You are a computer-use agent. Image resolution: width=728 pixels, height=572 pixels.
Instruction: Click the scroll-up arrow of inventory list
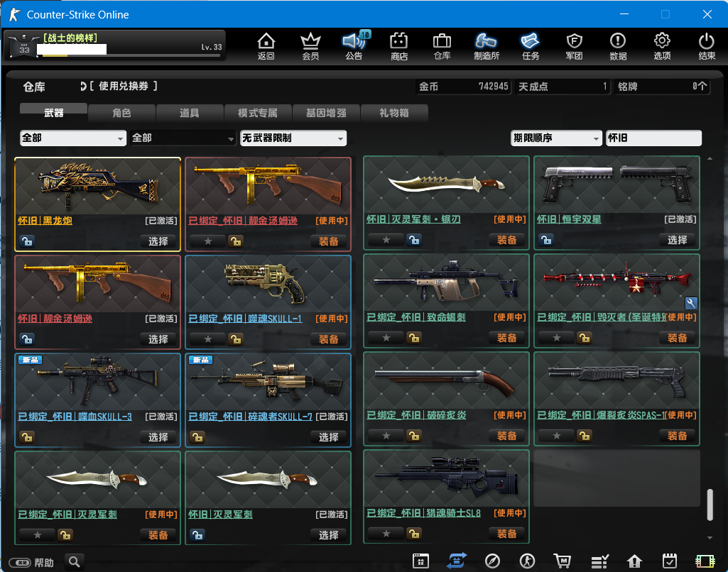point(710,159)
